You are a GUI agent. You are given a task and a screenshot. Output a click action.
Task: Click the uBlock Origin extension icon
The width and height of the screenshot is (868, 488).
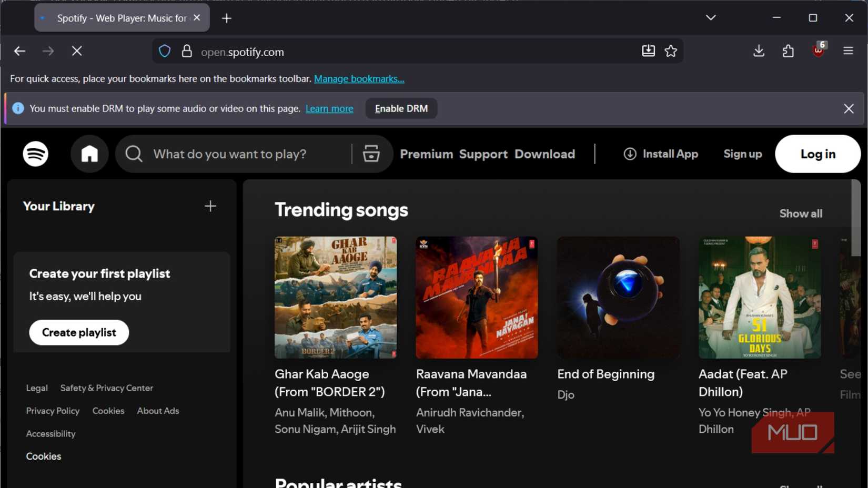point(819,51)
